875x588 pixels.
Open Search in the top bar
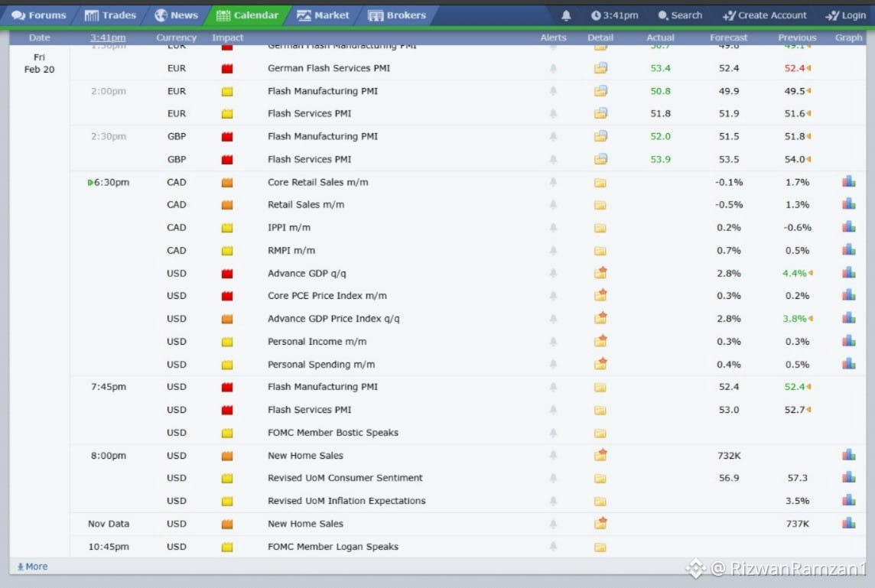click(x=680, y=15)
